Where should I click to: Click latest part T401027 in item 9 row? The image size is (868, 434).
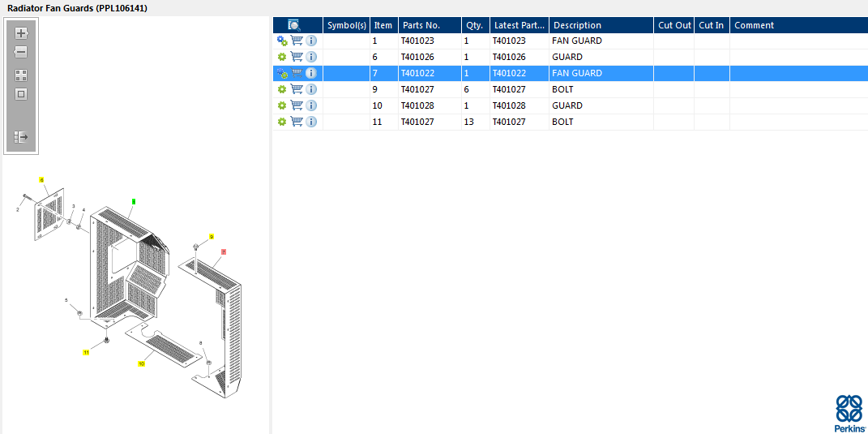click(x=509, y=89)
